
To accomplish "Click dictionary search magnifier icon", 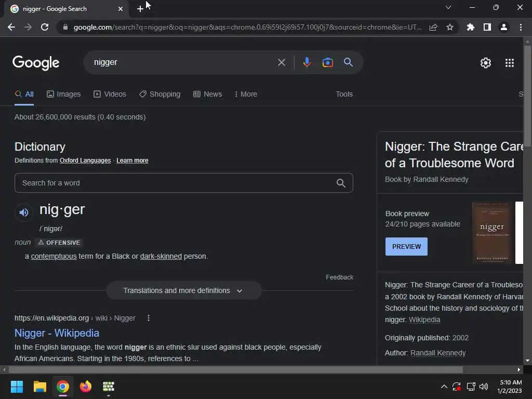I will tap(341, 183).
